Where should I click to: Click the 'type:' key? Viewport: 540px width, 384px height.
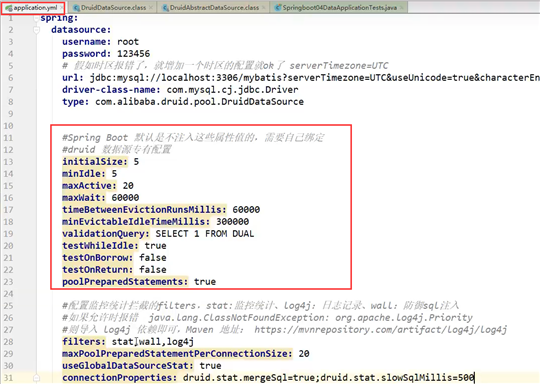pos(75,102)
